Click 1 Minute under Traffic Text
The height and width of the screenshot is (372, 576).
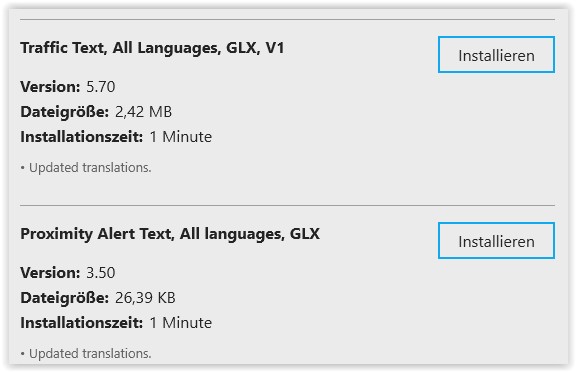[x=181, y=137]
